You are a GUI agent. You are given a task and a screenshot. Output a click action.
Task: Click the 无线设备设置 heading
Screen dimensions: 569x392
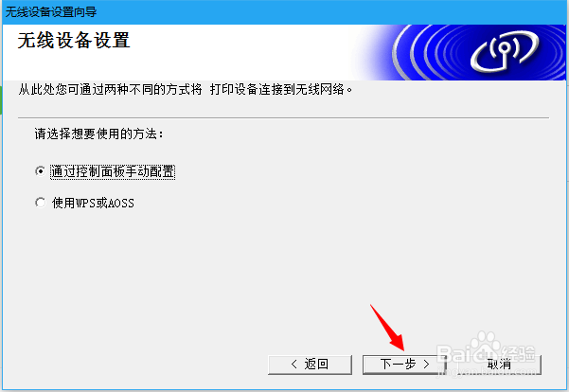pyautogui.click(x=74, y=41)
